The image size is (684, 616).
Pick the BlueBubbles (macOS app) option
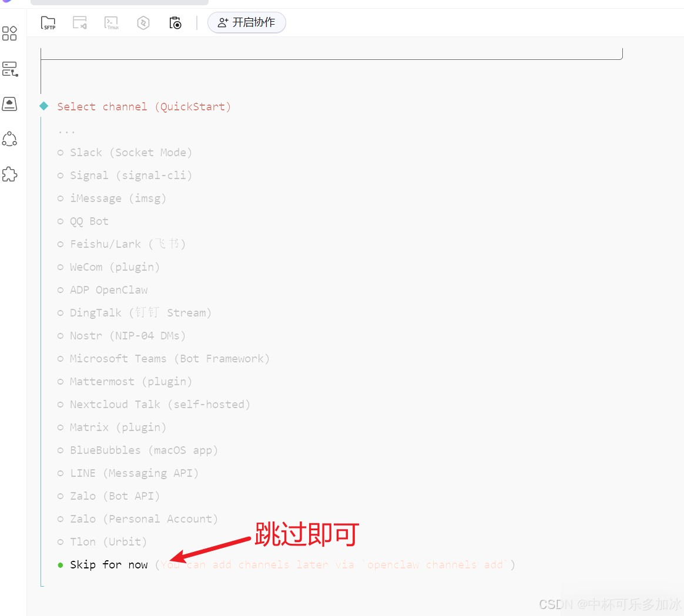(x=138, y=450)
